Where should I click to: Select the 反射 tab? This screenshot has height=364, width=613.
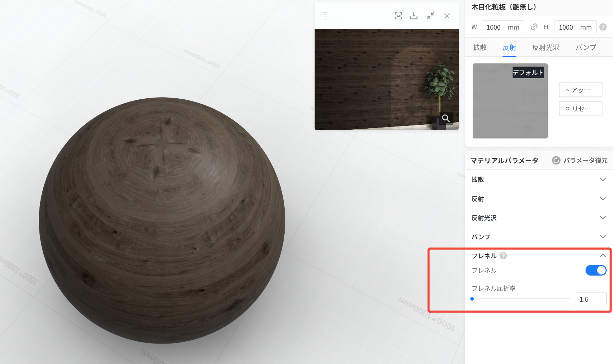509,48
